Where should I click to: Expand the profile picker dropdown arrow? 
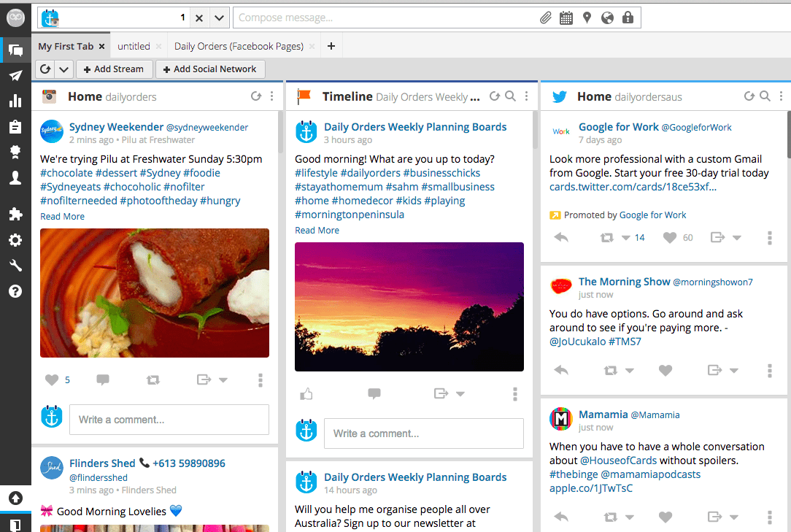click(220, 18)
